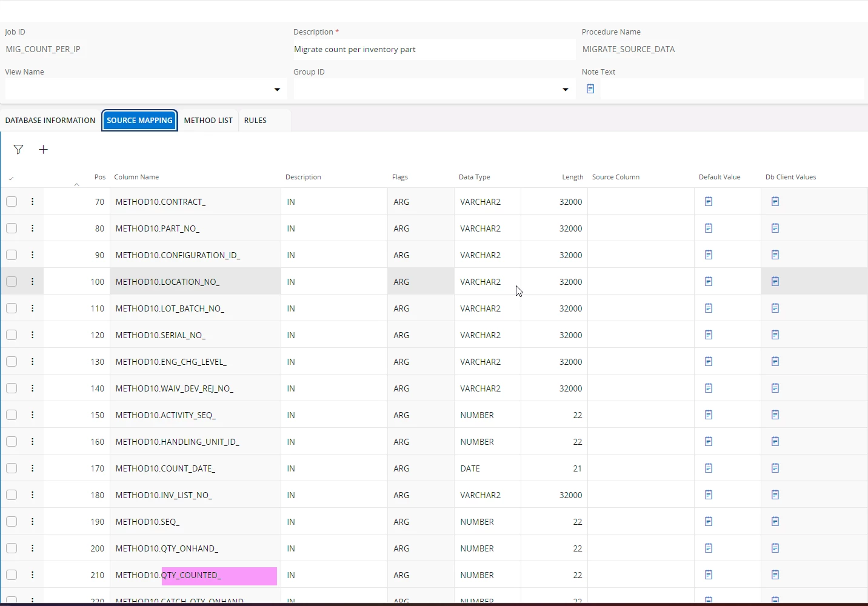Expand the Group ID dropdown

[x=566, y=90]
